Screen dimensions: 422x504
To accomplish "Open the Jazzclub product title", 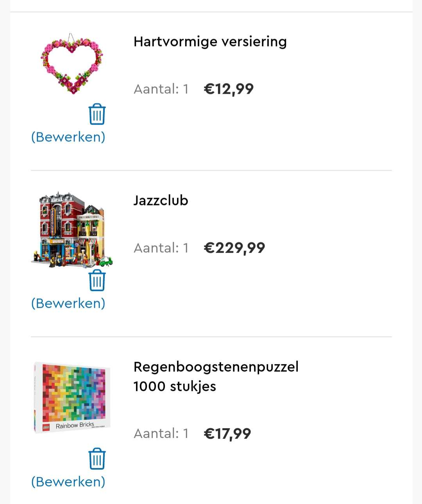I will click(x=161, y=200).
